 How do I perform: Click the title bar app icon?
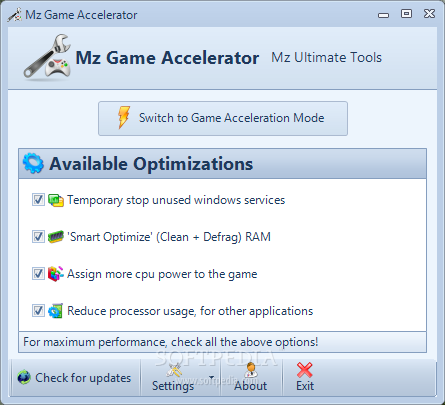pos(15,15)
